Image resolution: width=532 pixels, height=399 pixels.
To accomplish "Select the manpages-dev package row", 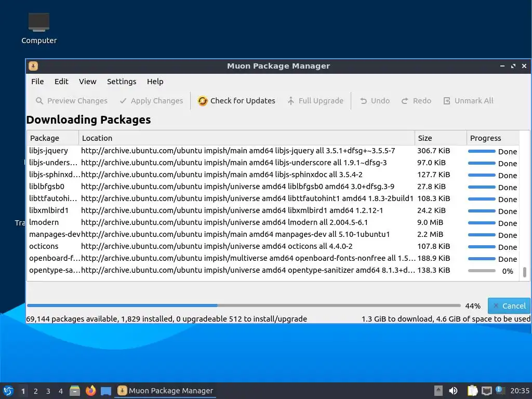I will pos(273,234).
